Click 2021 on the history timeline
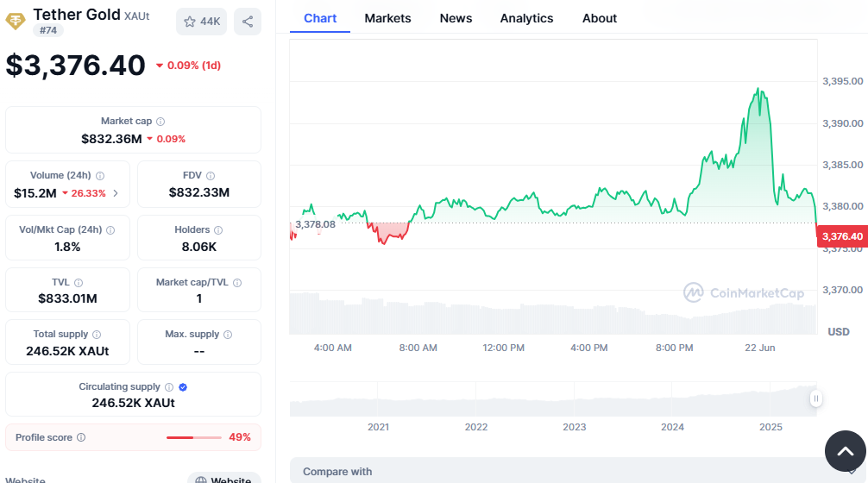This screenshot has width=868, height=483. click(378, 427)
